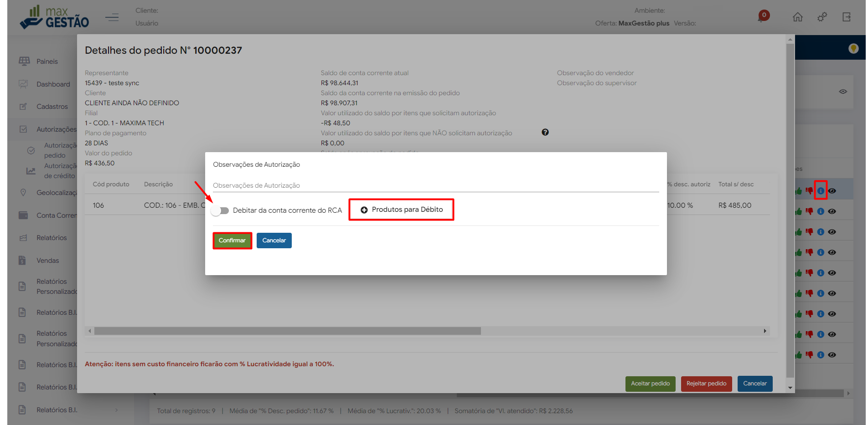Open the Autorizações menu in the sidebar
The height and width of the screenshot is (425, 868).
[x=57, y=129]
